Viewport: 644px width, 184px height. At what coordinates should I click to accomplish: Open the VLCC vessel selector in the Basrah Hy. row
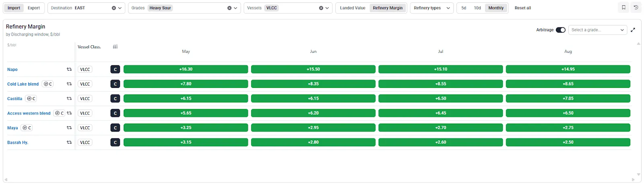tap(85, 142)
